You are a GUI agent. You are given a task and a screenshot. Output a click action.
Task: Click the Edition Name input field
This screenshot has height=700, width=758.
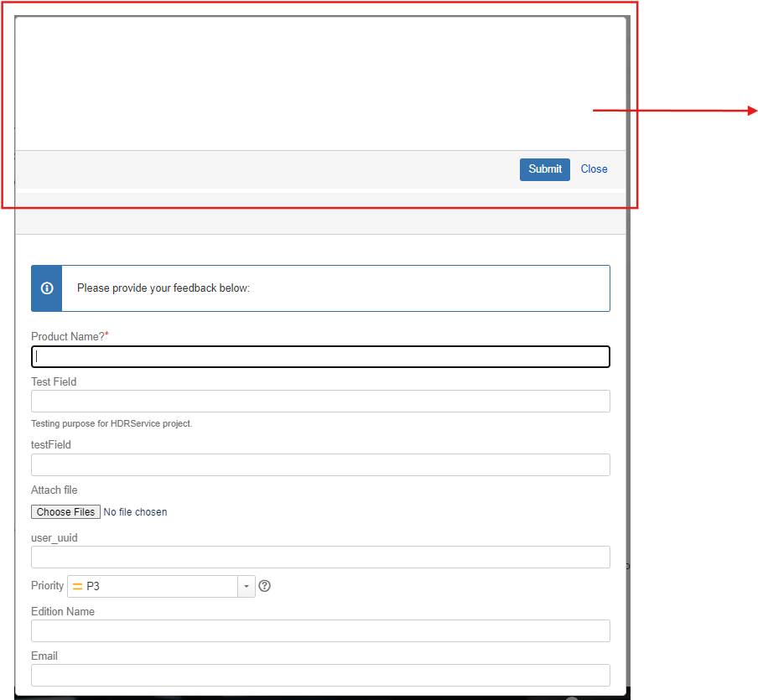click(320, 631)
